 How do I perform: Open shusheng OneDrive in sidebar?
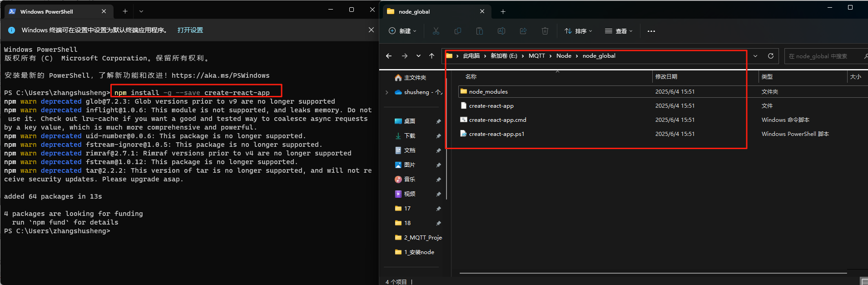point(418,92)
